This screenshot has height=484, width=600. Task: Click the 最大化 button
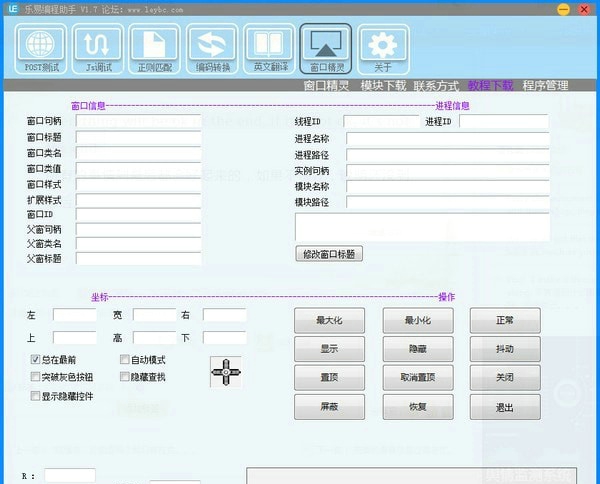coord(329,321)
